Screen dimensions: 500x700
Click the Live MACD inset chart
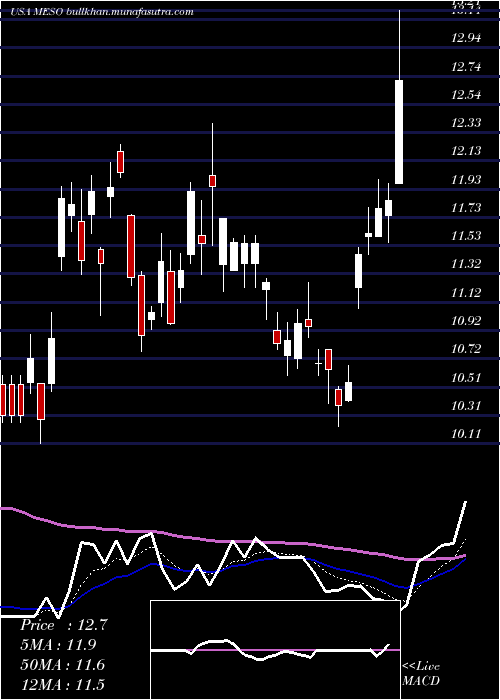pos(275,650)
